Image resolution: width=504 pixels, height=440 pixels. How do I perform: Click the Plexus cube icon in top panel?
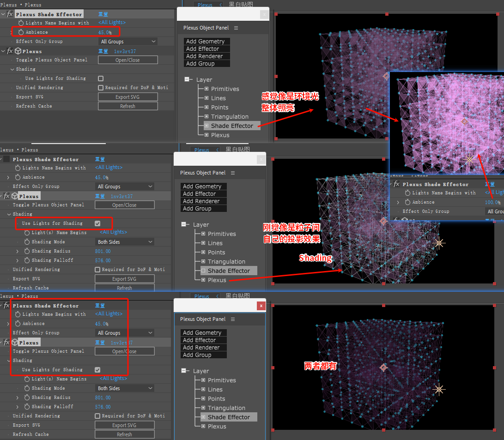pyautogui.click(x=18, y=51)
